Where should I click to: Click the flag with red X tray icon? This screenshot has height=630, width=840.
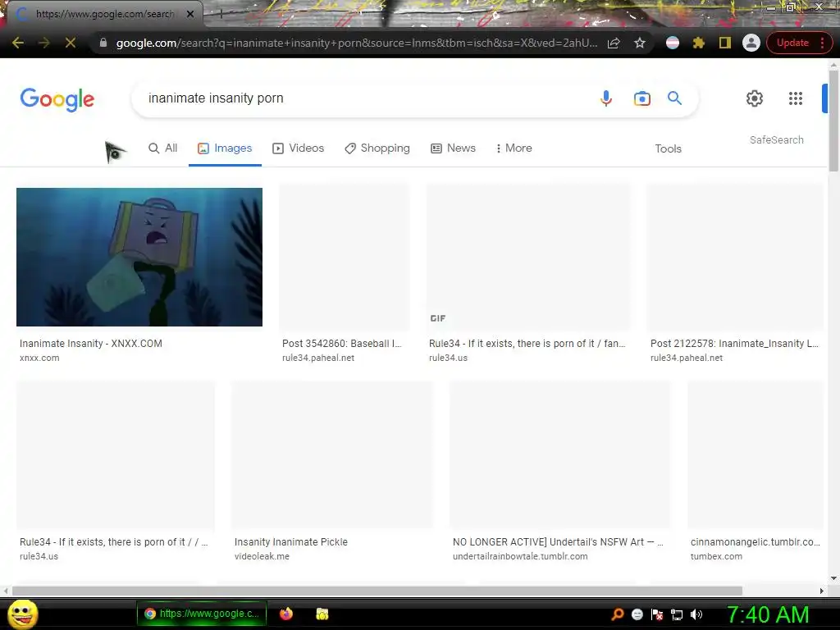(x=657, y=614)
